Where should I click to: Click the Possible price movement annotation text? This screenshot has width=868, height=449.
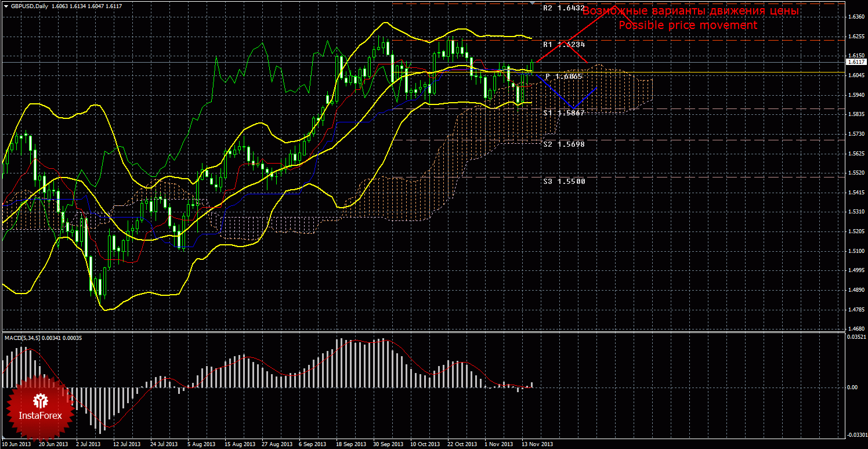pos(688,25)
